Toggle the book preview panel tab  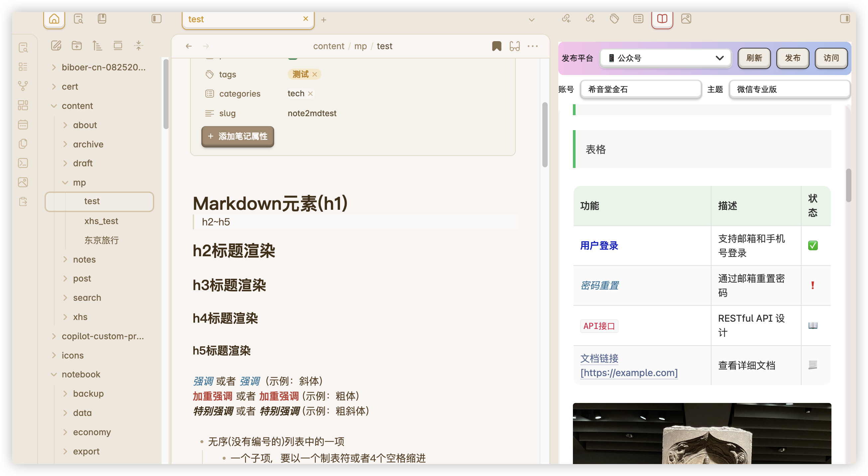(x=662, y=19)
